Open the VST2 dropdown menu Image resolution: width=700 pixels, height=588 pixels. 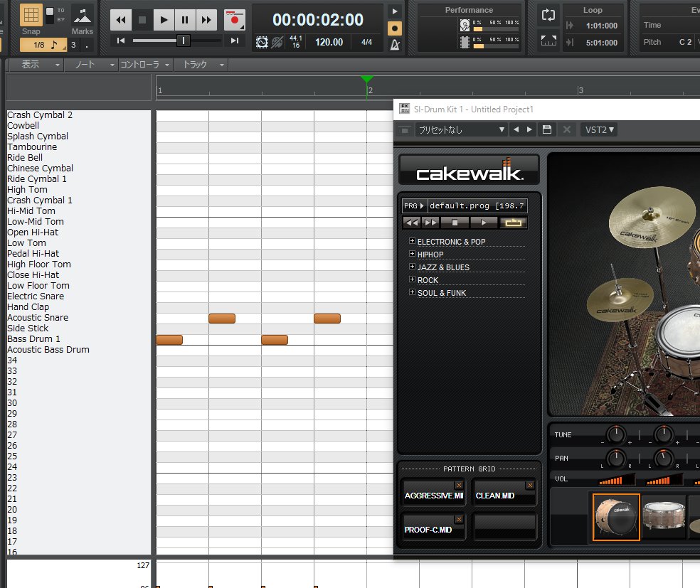599,130
